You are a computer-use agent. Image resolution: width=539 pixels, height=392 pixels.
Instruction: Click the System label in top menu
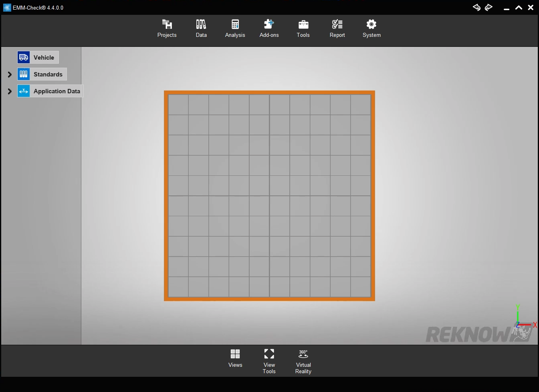pos(372,35)
